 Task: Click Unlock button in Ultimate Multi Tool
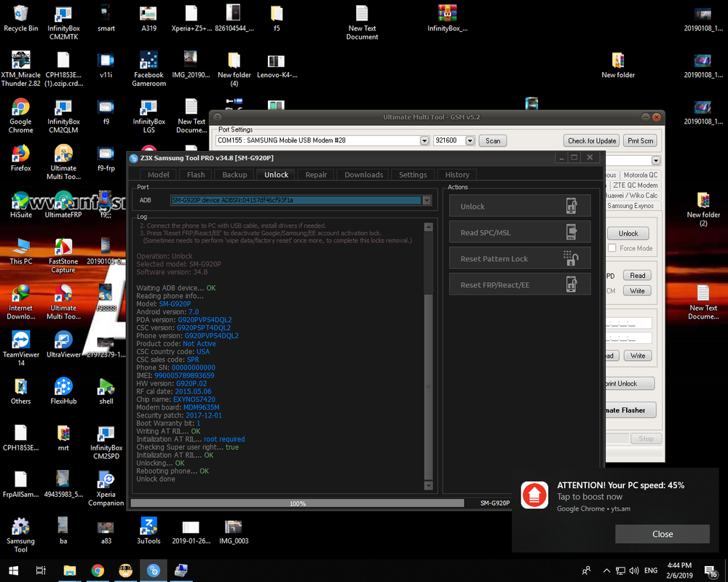[x=628, y=233]
